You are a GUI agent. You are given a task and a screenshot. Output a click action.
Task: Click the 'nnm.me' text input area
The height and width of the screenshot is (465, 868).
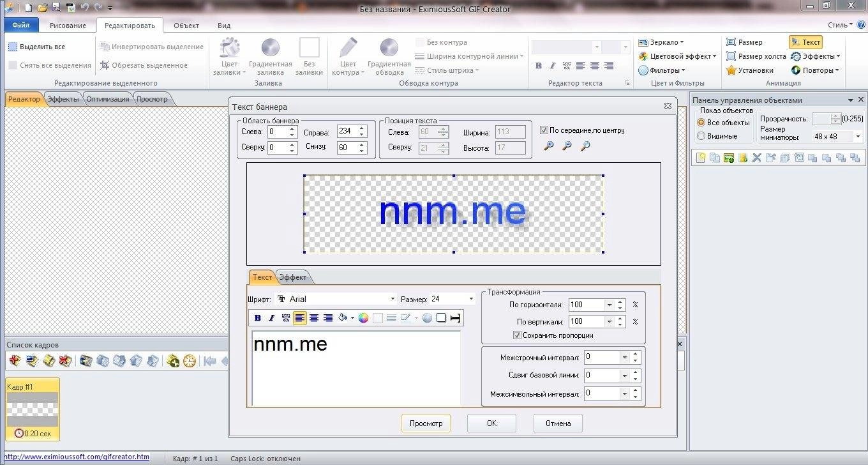click(356, 368)
